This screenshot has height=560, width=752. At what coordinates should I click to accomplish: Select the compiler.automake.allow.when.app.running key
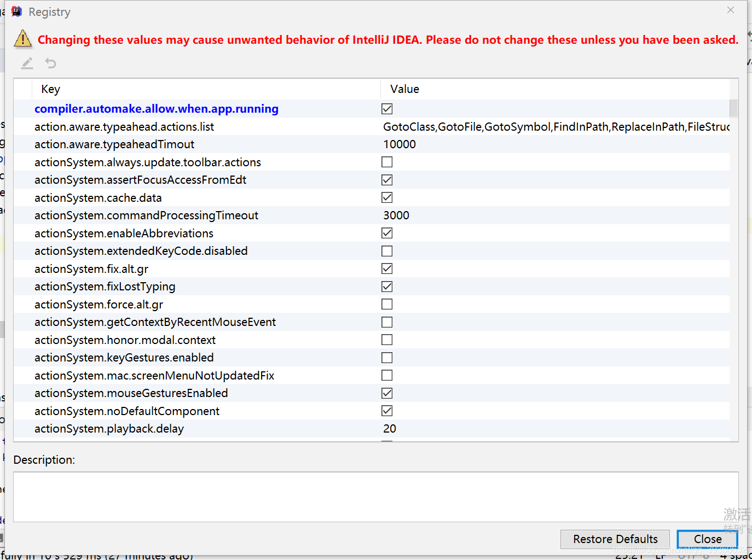coord(157,109)
